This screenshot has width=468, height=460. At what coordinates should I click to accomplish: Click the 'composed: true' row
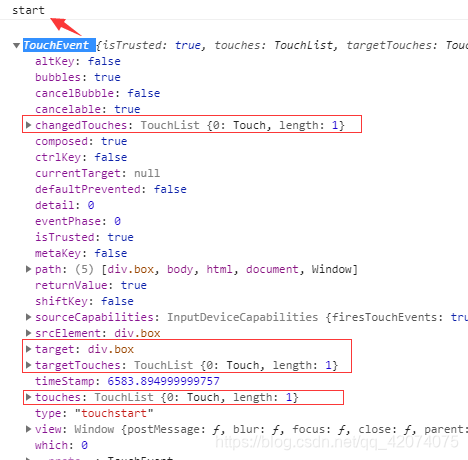tap(81, 141)
